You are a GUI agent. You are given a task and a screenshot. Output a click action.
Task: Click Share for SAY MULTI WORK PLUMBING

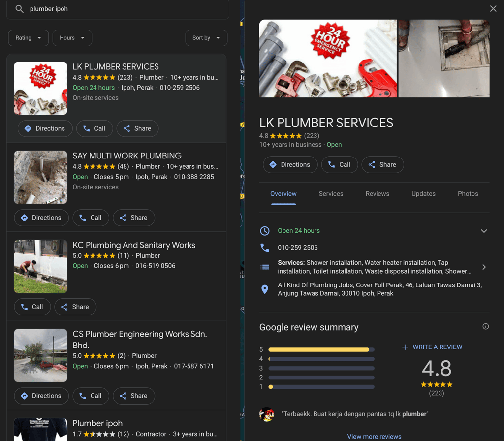click(134, 218)
